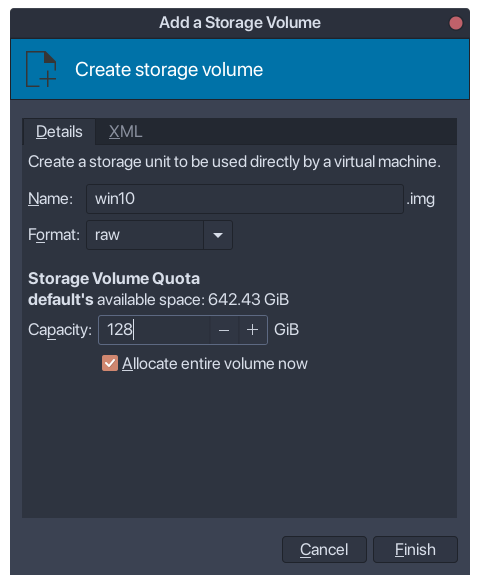The height and width of the screenshot is (585, 480).
Task: Click the Allocate entire volume now label
Action: tap(214, 364)
